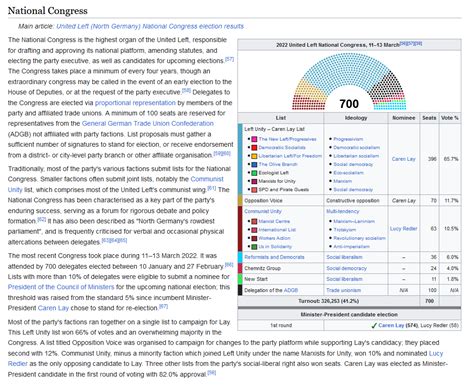Open Anti-imperialism ideology link

click(x=351, y=247)
